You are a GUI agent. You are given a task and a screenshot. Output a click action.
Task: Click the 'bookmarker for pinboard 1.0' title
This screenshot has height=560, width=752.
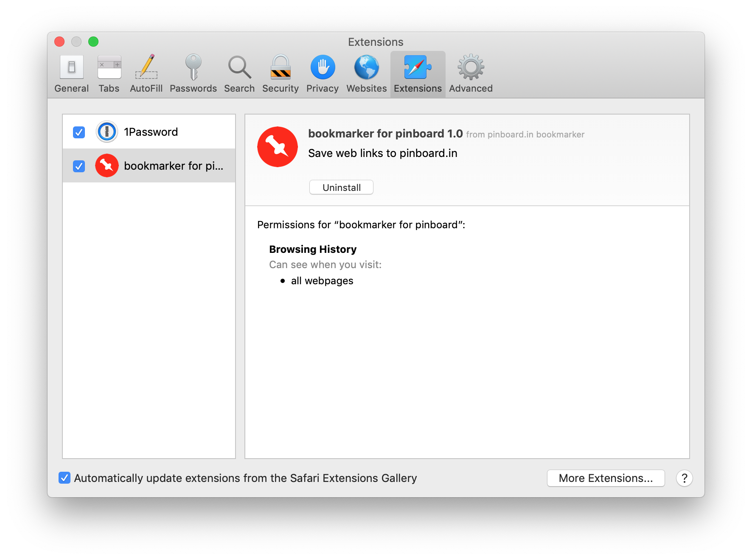click(385, 134)
